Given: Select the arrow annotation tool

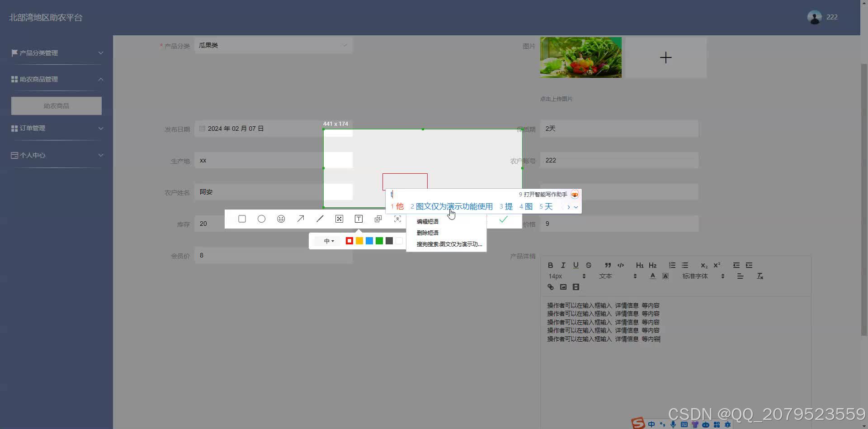Looking at the screenshot, I should 300,219.
